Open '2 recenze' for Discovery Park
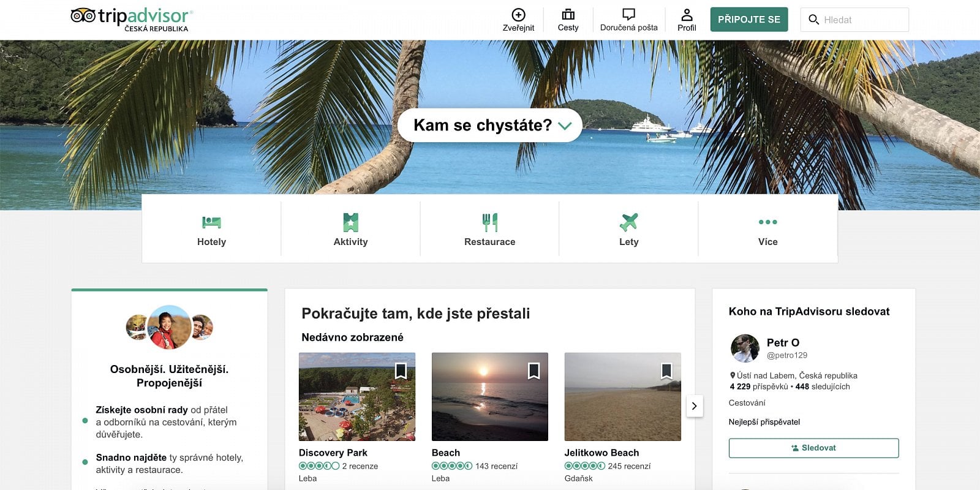980x490 pixels. [360, 466]
